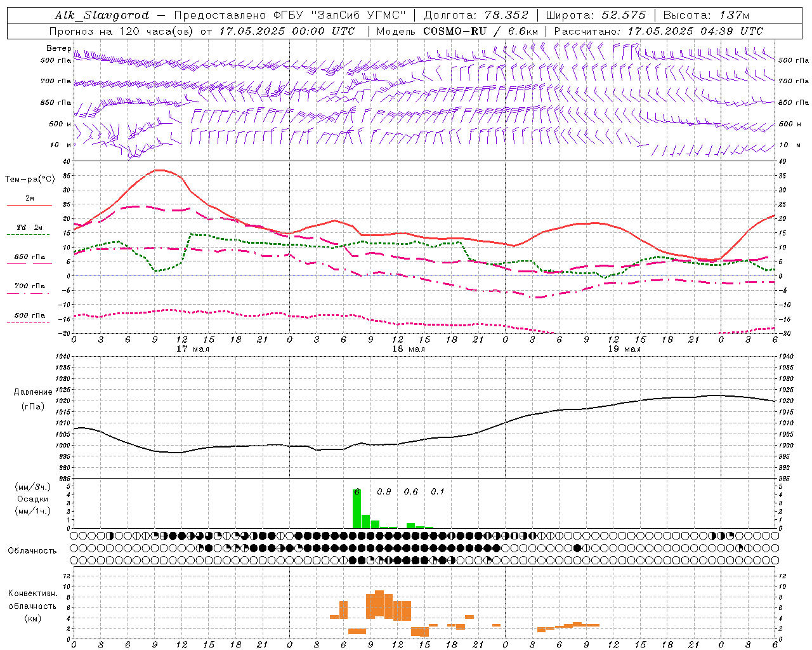Click the 'Тем-ра(°C)' temperature panel label
This screenshot has width=812, height=650.
(30, 180)
